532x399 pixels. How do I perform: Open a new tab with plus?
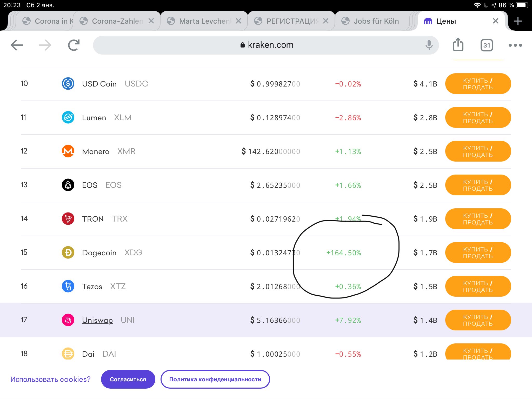(518, 21)
